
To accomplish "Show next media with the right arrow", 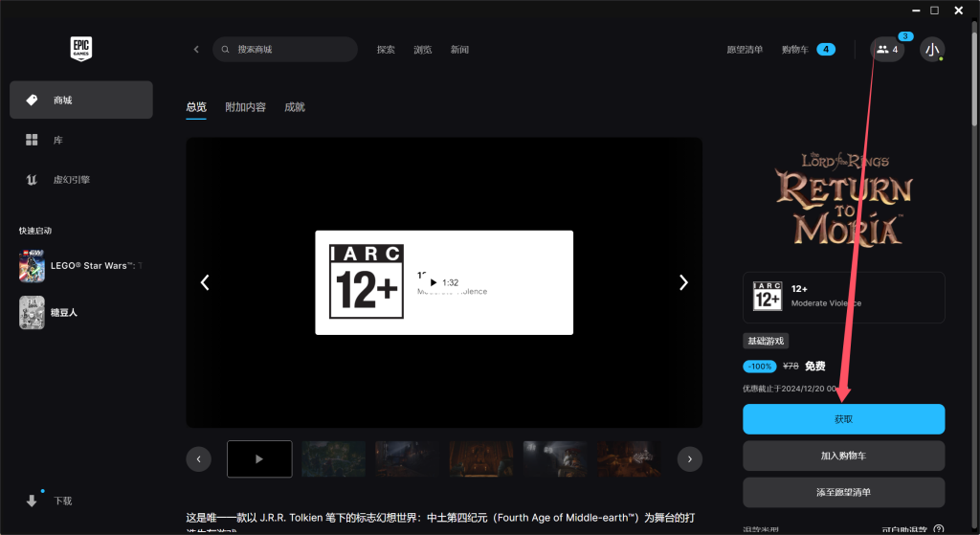I will tap(683, 282).
